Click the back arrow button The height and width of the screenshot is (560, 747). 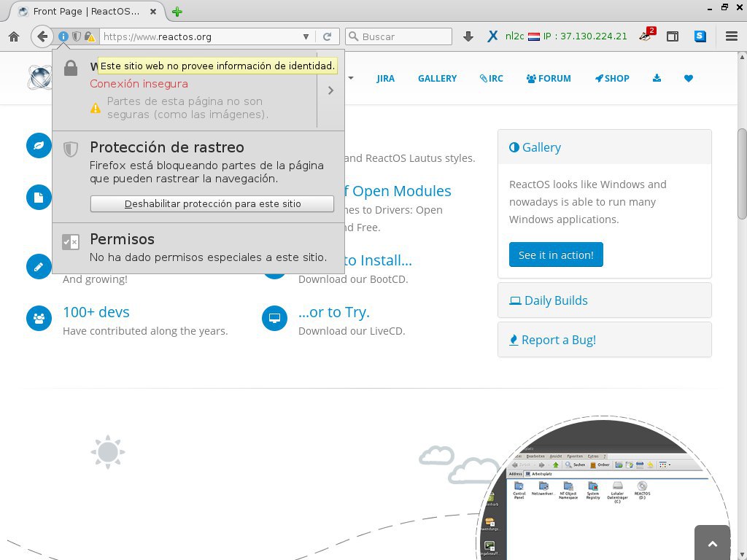[42, 36]
